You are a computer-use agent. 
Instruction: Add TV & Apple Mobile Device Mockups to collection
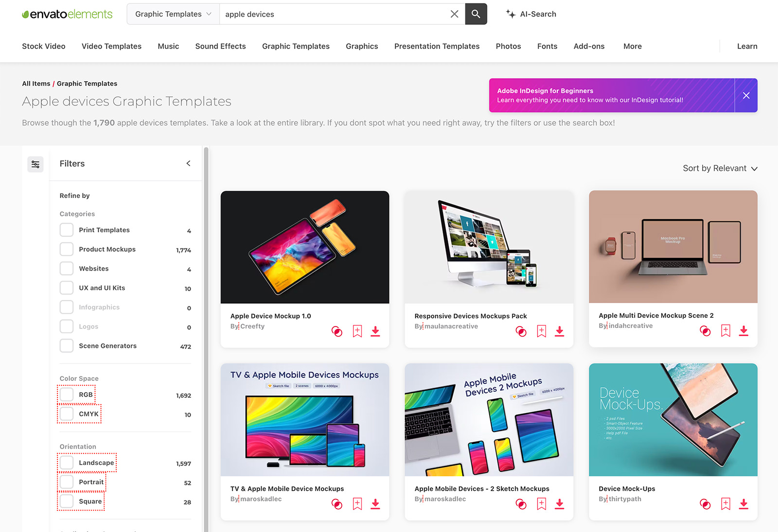pos(336,504)
